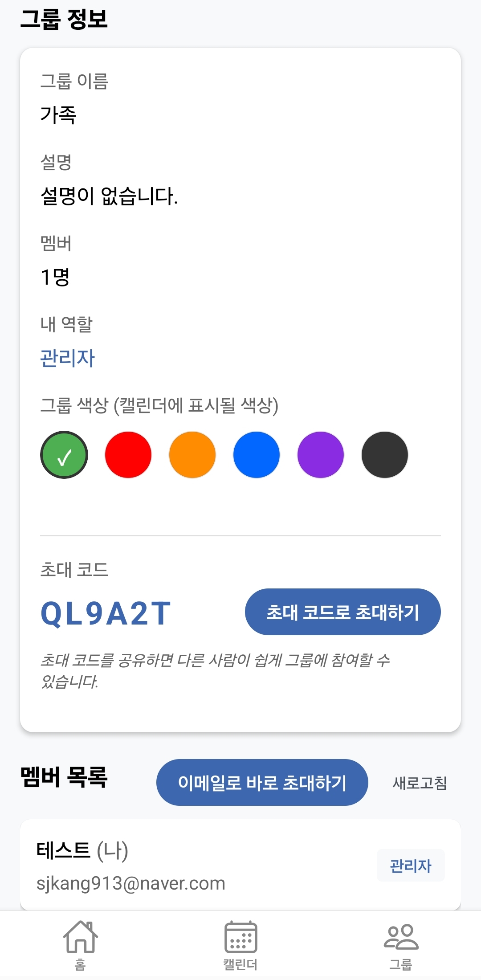This screenshot has height=980, width=481.
Task: Choose the black group color
Action: tap(385, 455)
